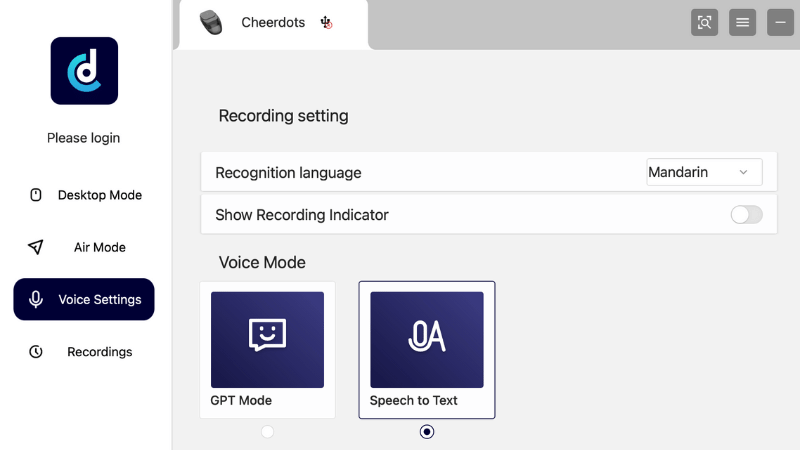Click the Please login link
The height and width of the screenshot is (450, 800).
tap(84, 138)
